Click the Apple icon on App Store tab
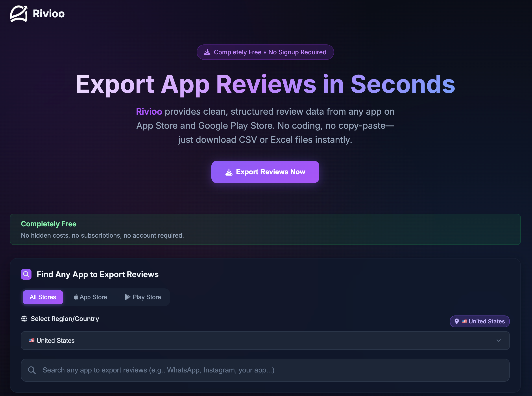Image resolution: width=532 pixels, height=396 pixels. pyautogui.click(x=76, y=297)
